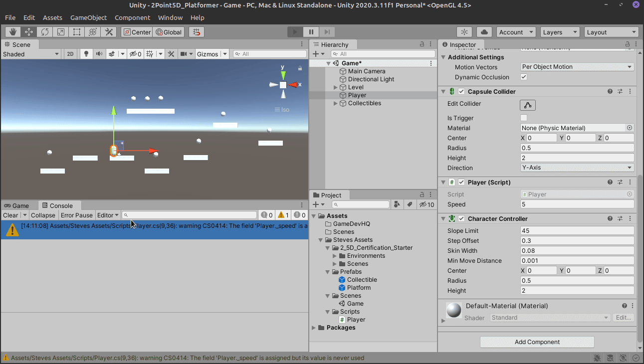
Task: Click the Unity Collaborate cloud icon
Action: tap(483, 31)
